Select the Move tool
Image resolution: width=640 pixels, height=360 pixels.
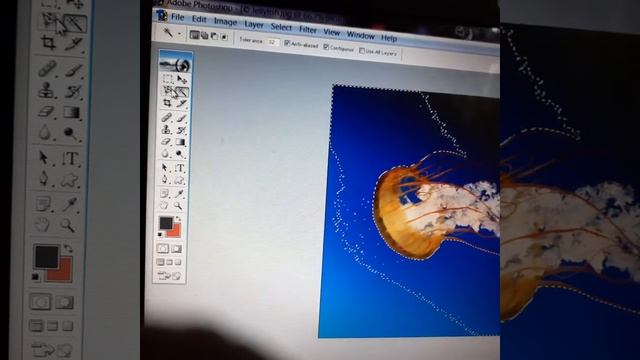point(182,79)
